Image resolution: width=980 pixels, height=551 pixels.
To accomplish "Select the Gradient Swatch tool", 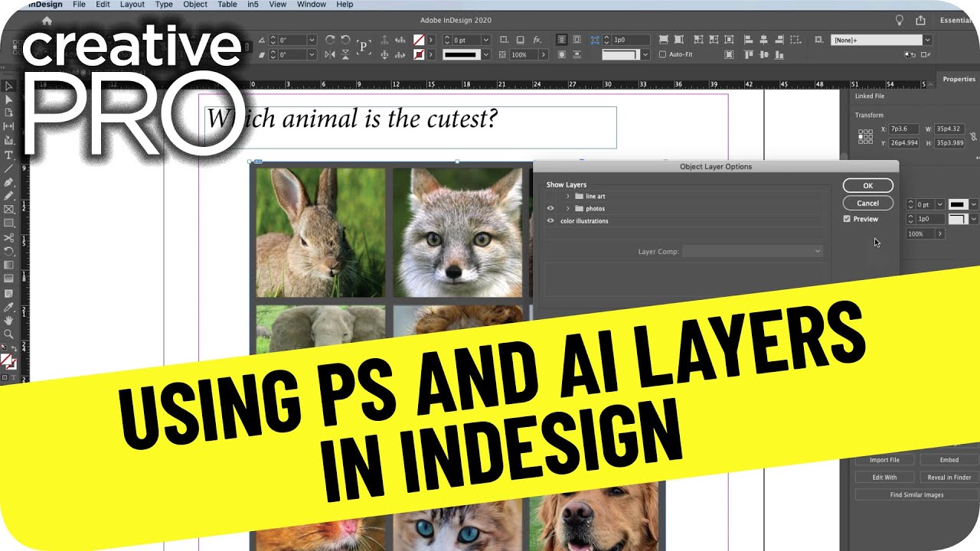I will coord(8,265).
